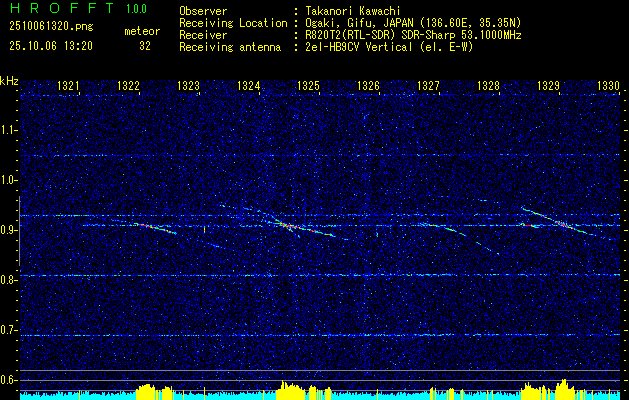Click the meteor count value 32

(145, 45)
